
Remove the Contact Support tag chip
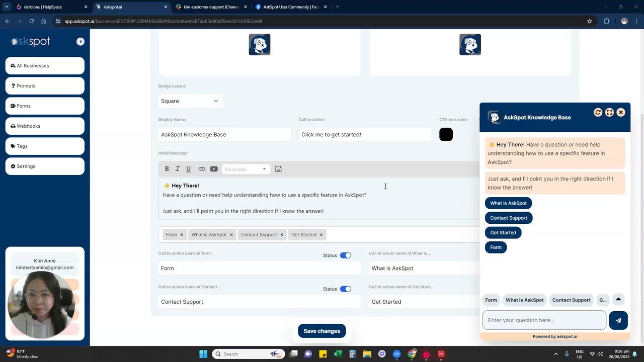[x=282, y=235]
